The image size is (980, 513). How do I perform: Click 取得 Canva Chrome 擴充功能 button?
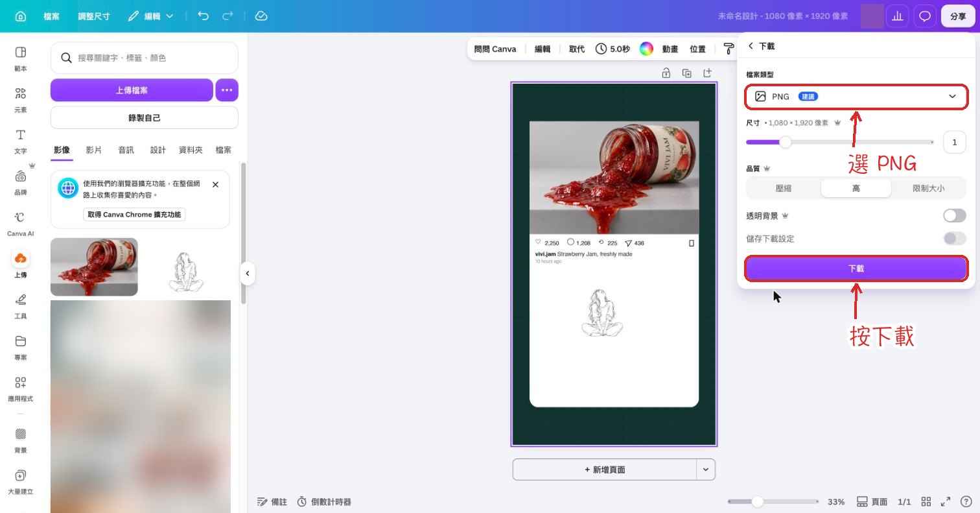click(x=134, y=215)
